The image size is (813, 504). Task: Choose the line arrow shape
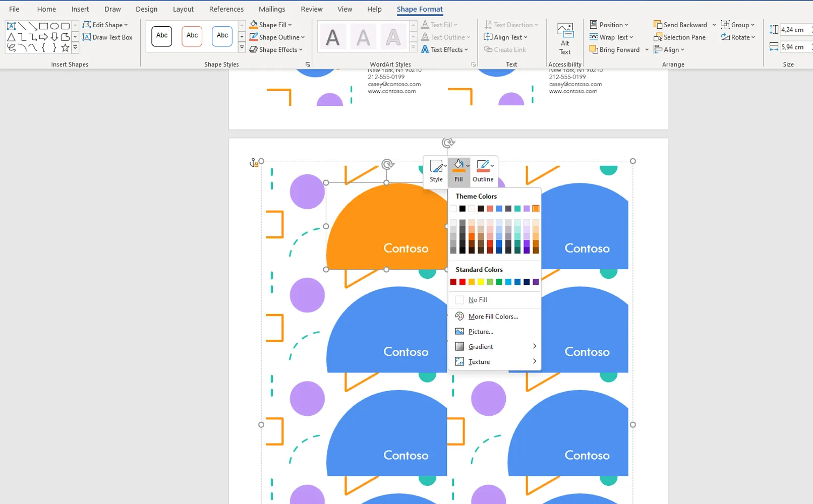tap(33, 26)
